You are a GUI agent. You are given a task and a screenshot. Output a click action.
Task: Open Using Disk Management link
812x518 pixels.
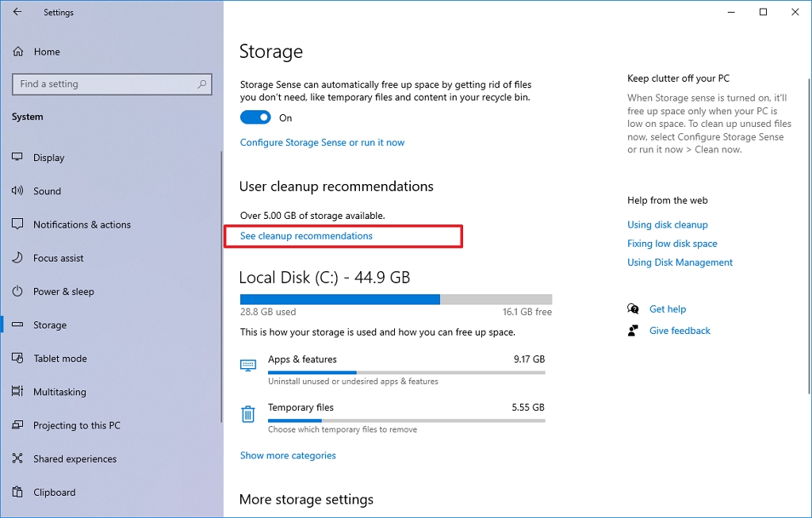click(680, 262)
